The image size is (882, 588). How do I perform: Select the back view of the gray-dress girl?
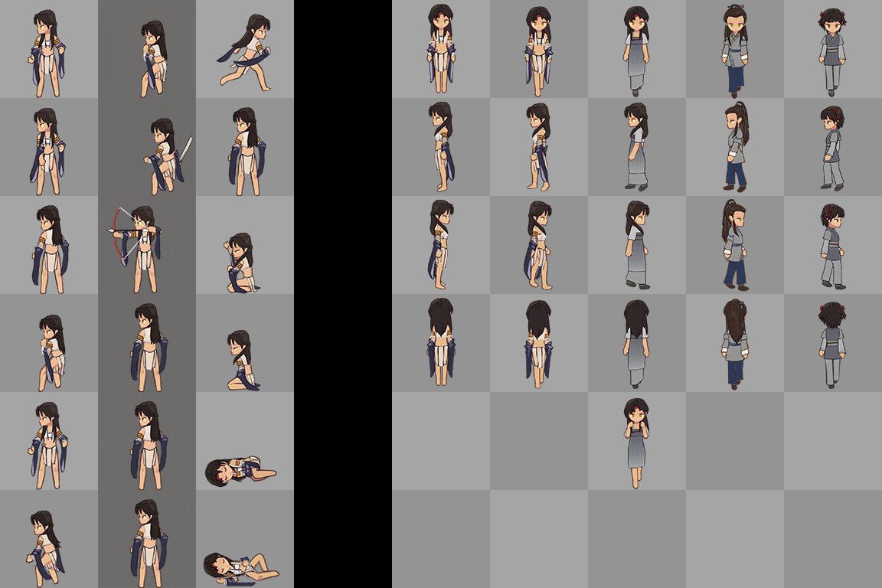coord(636,345)
